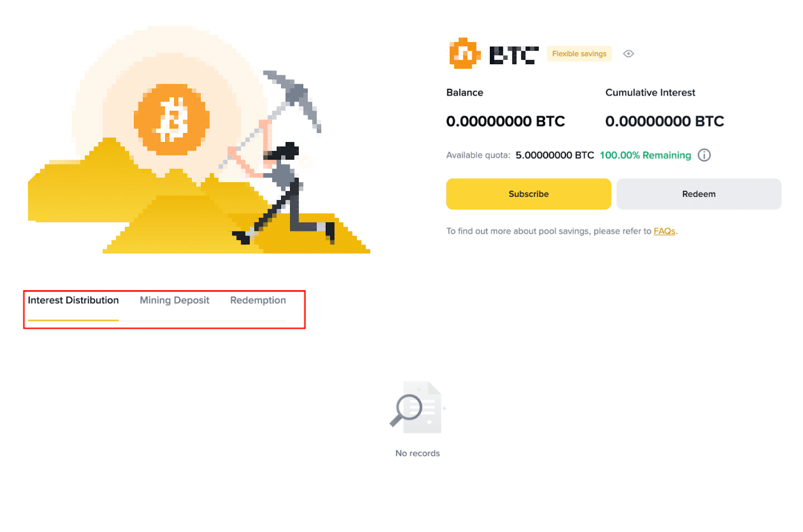The image size is (803, 532).
Task: Click the Flexible savings badge
Action: coord(579,54)
